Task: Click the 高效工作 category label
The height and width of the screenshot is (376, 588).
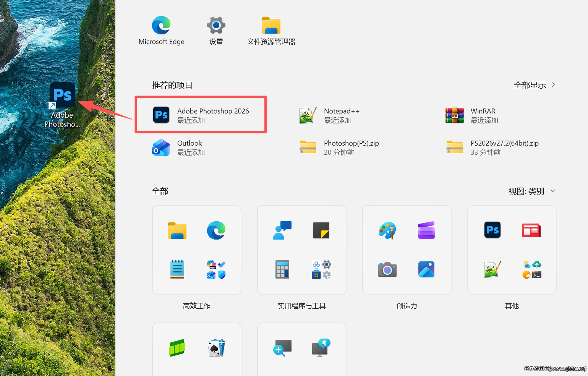Action: pos(197,306)
